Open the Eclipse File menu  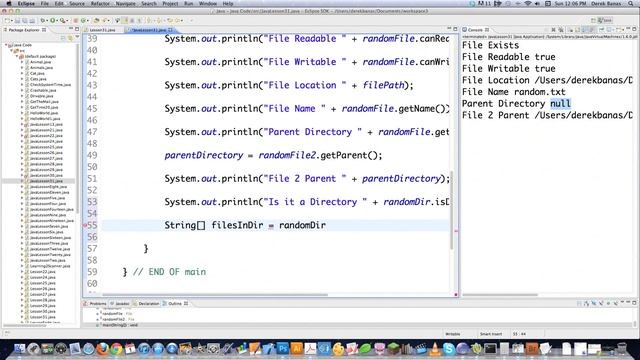tap(44, 3)
